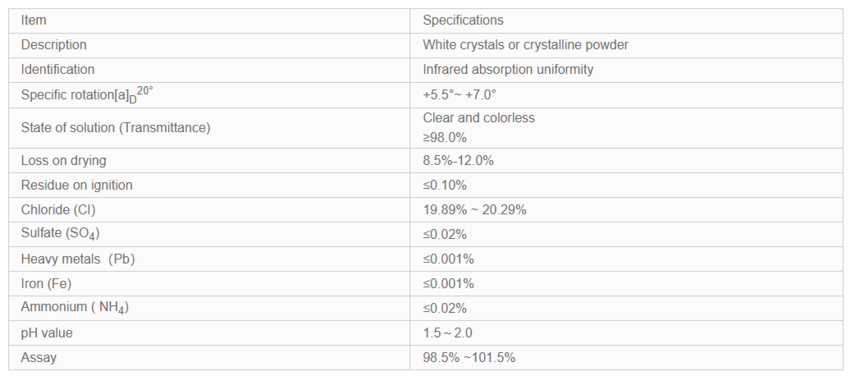Click the ≥98.0% transmittance value
860x376 pixels.
click(445, 138)
